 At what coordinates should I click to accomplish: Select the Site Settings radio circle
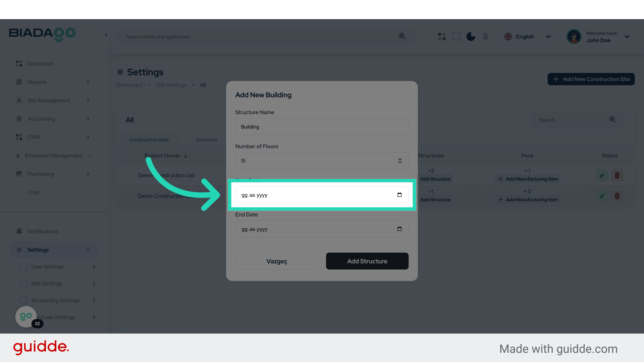pos(23,283)
